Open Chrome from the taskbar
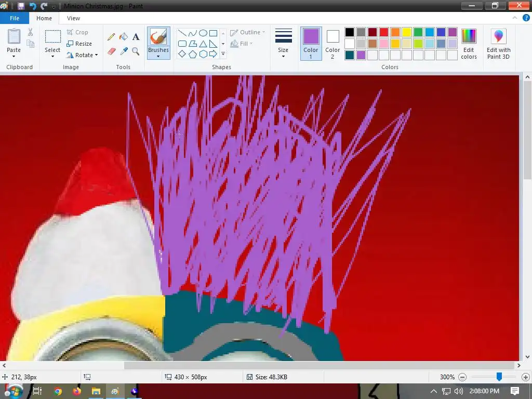Viewport: 532px width, 399px height. click(58, 391)
